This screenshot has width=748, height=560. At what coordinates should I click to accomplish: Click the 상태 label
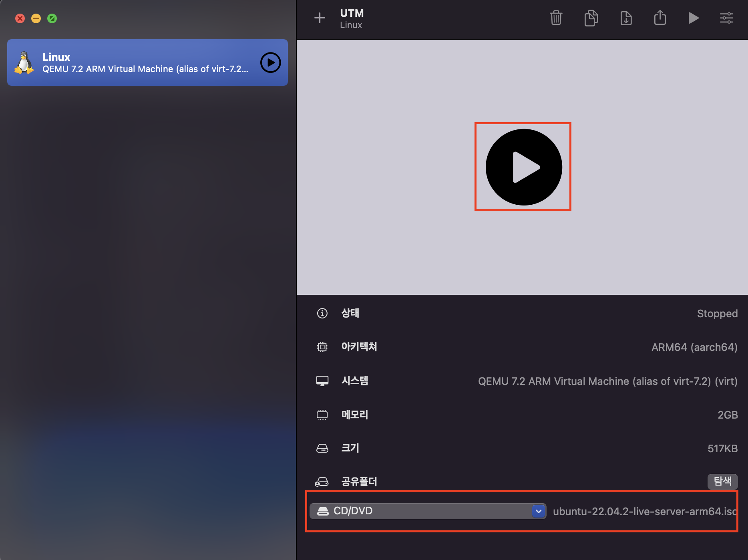(350, 313)
